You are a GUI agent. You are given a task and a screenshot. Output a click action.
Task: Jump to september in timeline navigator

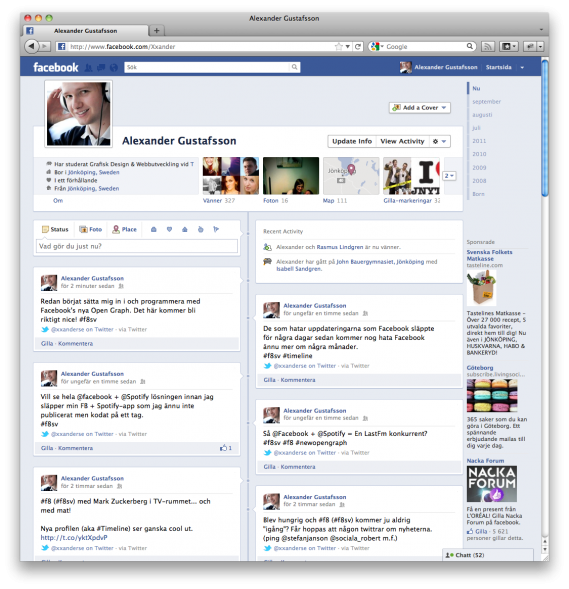(x=486, y=102)
